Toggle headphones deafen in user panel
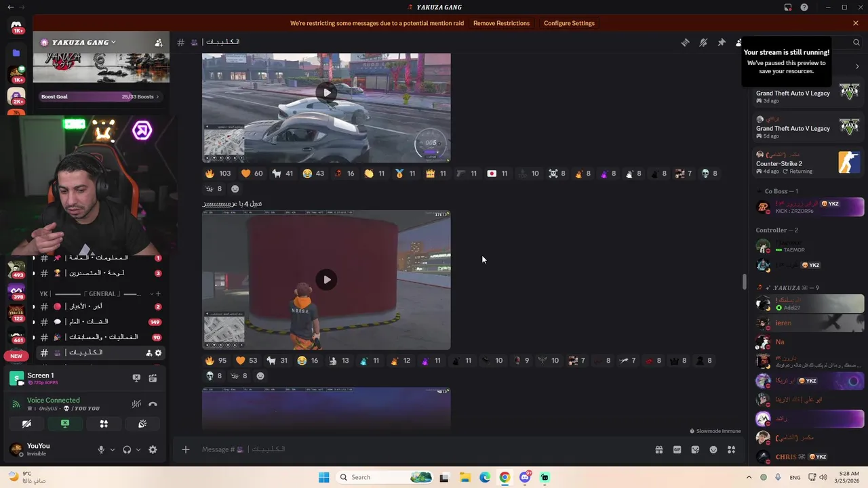868x488 pixels. coord(127,449)
